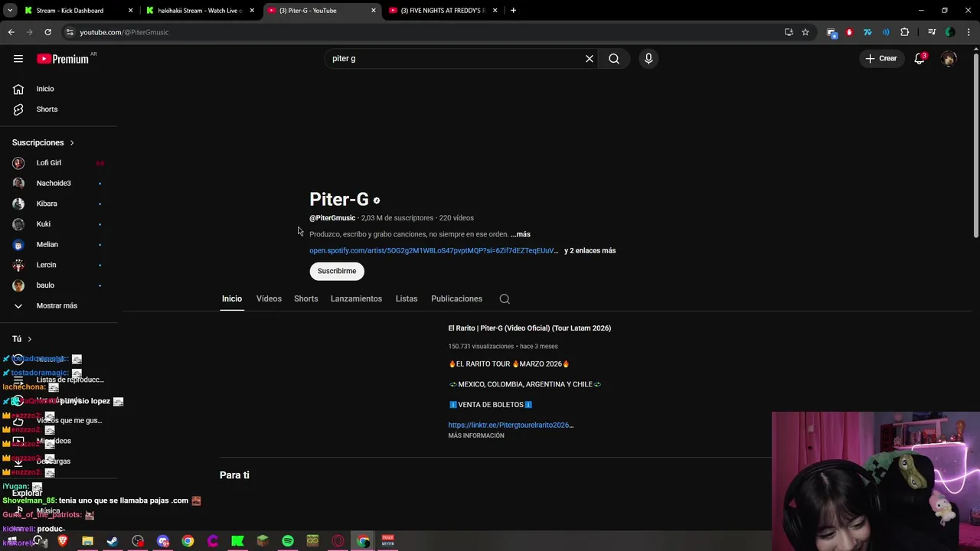View site information icon in the address bar
This screenshot has width=980, height=551.
click(x=70, y=32)
